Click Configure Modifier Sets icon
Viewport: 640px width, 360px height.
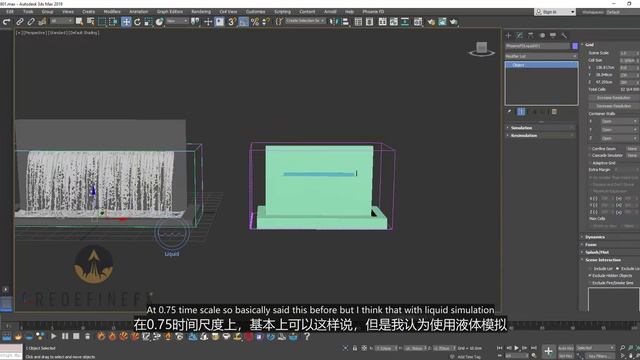tap(554, 111)
